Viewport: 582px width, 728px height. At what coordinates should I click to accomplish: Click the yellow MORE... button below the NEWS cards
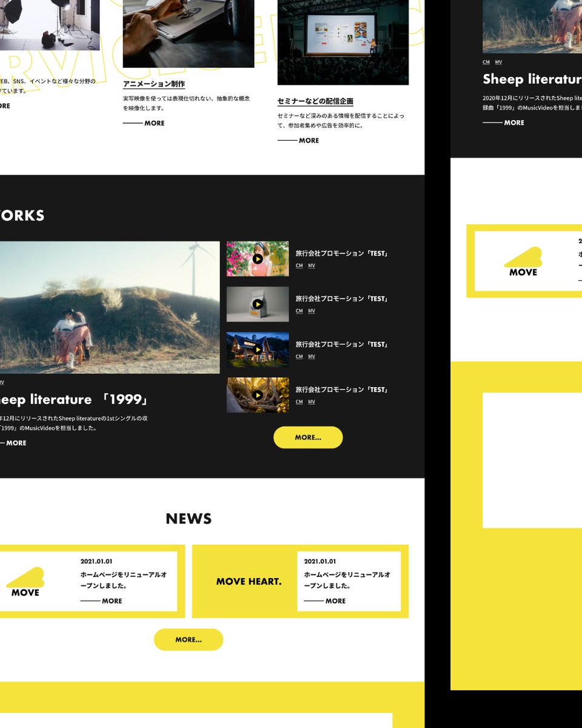(x=189, y=639)
